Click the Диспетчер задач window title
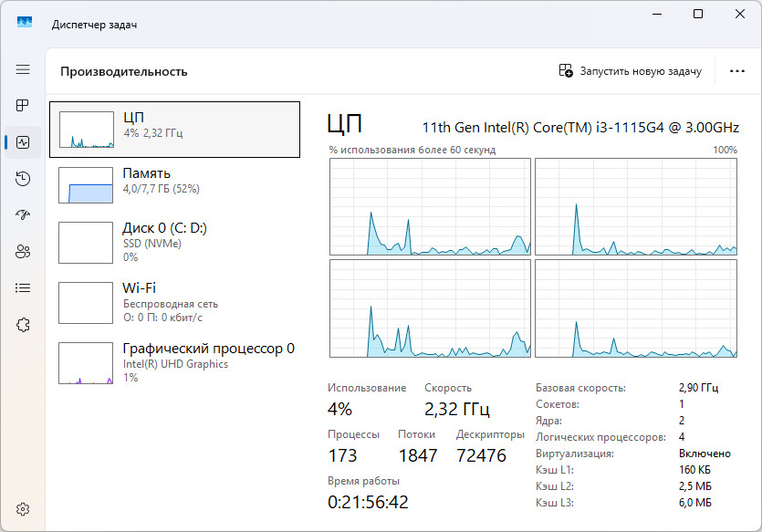 pos(94,25)
